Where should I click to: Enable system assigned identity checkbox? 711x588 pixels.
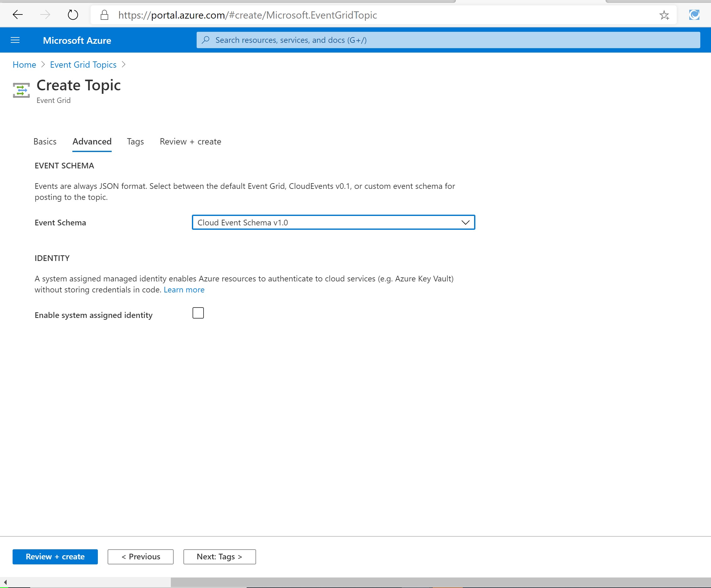point(198,313)
